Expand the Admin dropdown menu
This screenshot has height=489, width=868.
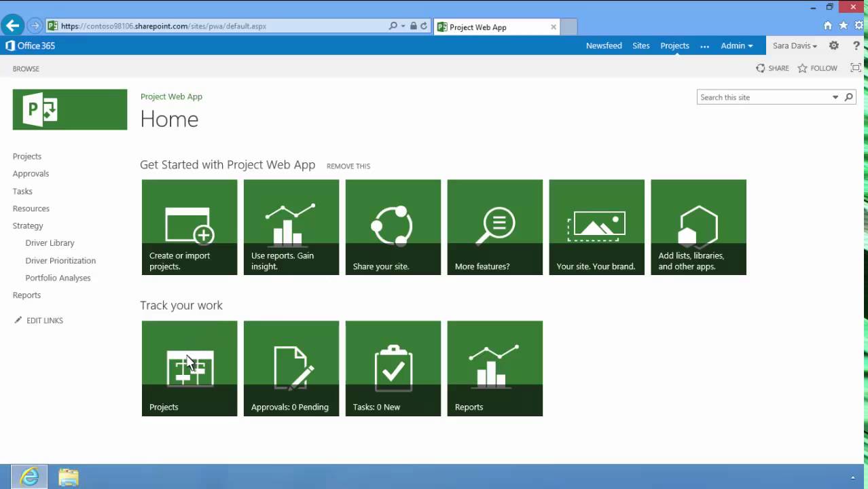pos(737,46)
